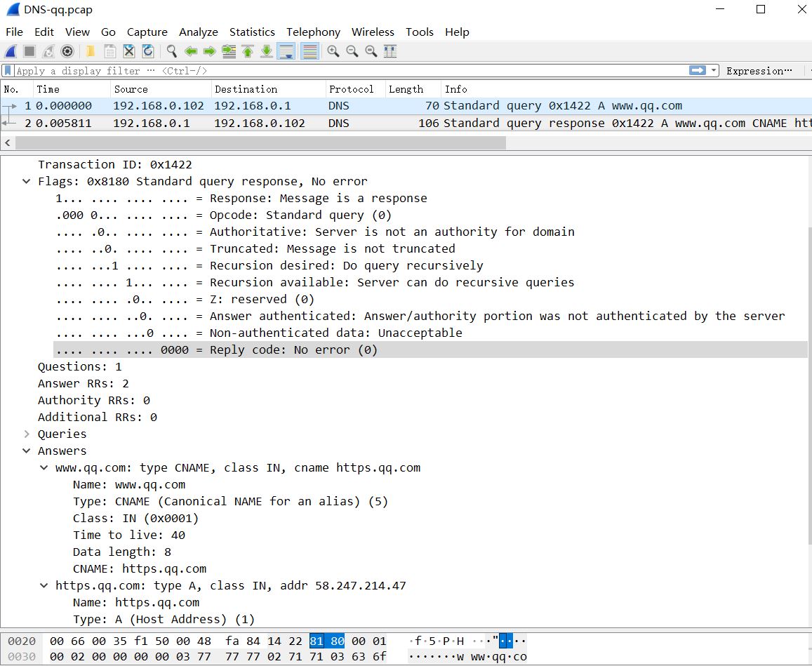Jump to the last packet
This screenshot has height=666, width=812.
(x=267, y=51)
